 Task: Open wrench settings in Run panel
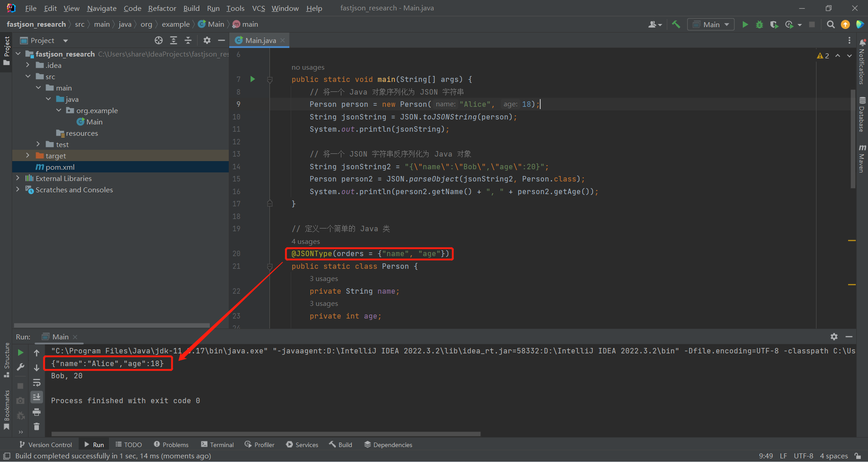pos(20,367)
